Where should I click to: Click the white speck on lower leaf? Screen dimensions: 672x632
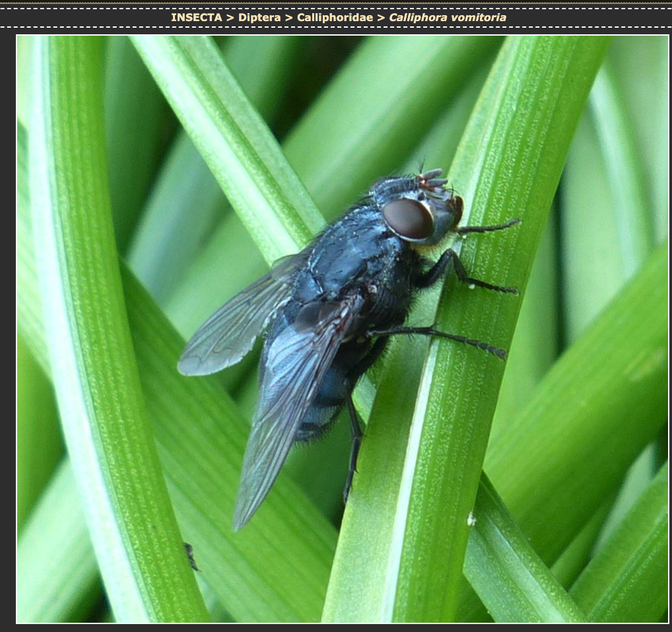click(471, 520)
